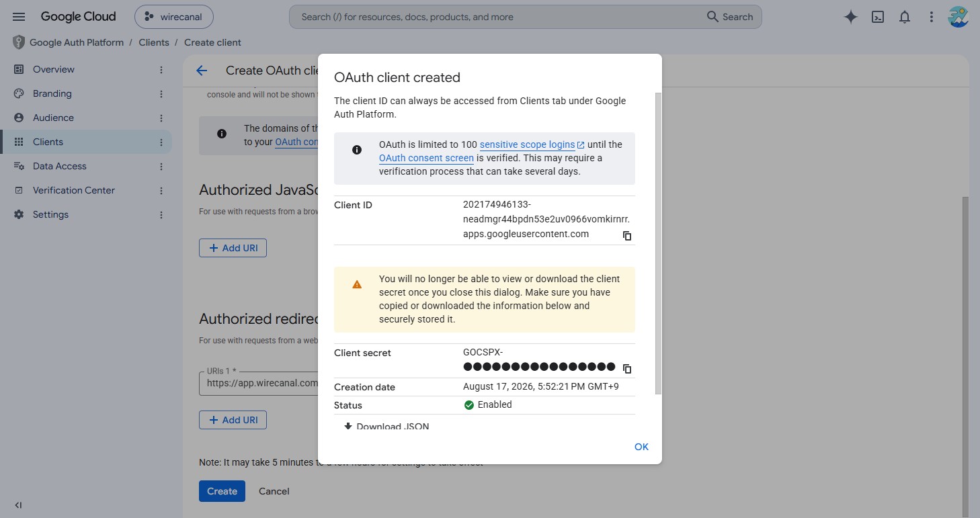Focus the top search bar field
Screen dimensions: 980x518
[x=497, y=17]
